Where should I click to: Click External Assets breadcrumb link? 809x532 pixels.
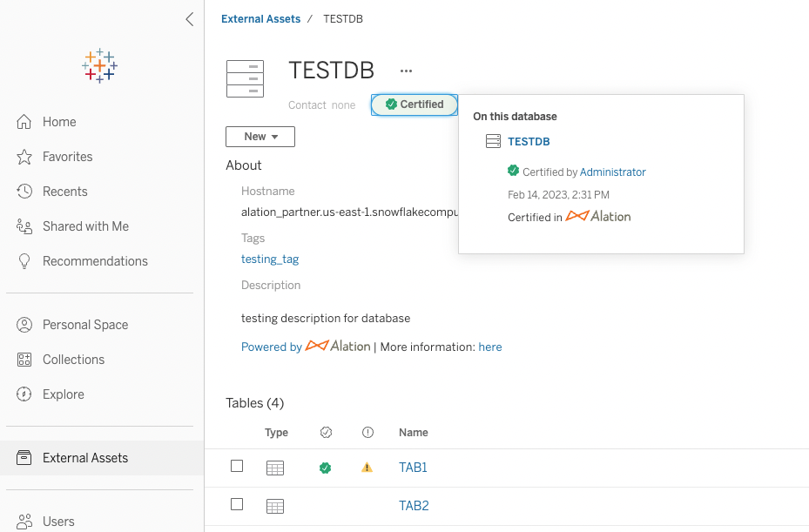(260, 19)
